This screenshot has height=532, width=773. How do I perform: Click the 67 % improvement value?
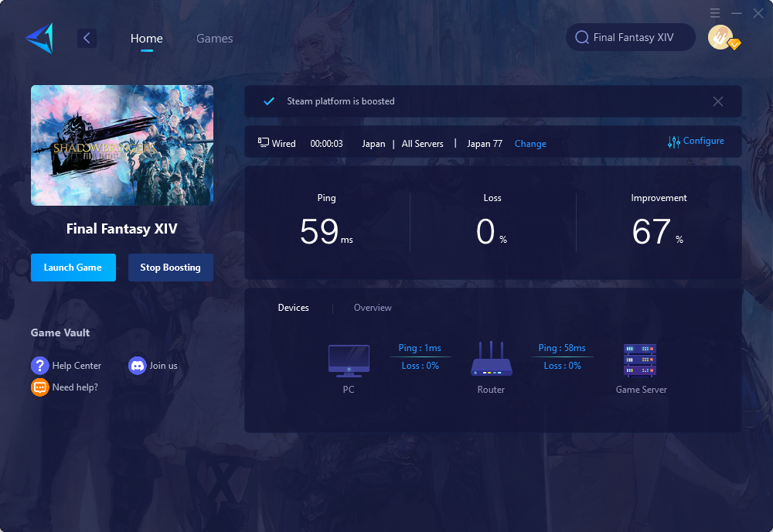(658, 231)
